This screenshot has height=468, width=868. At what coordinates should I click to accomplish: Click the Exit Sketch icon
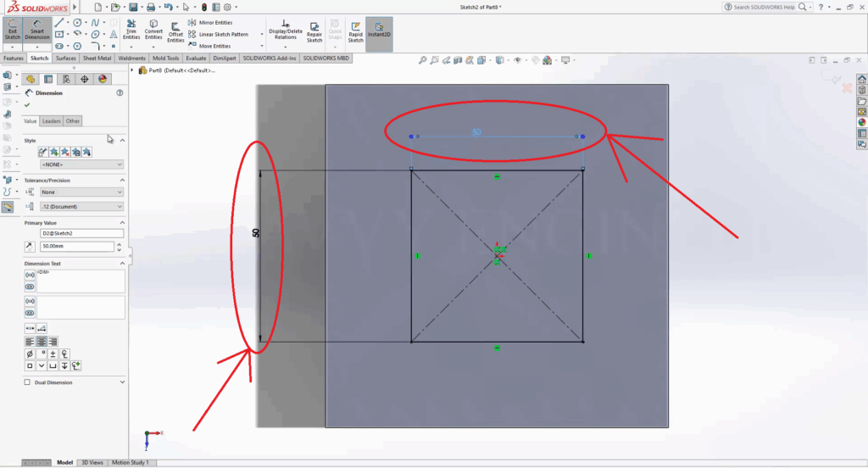click(13, 32)
